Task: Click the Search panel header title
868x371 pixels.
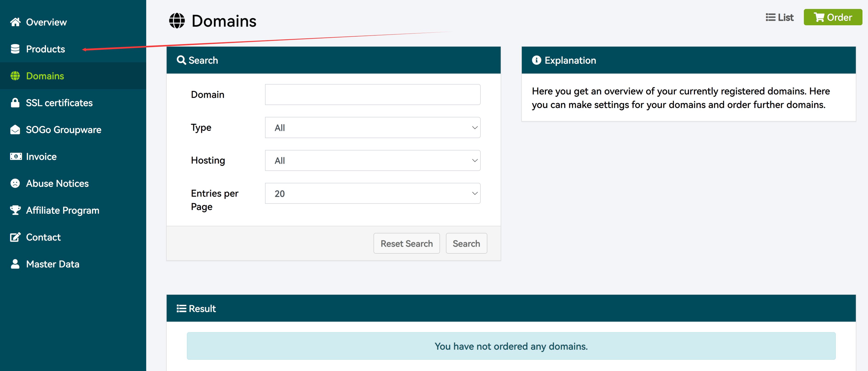Action: (203, 60)
